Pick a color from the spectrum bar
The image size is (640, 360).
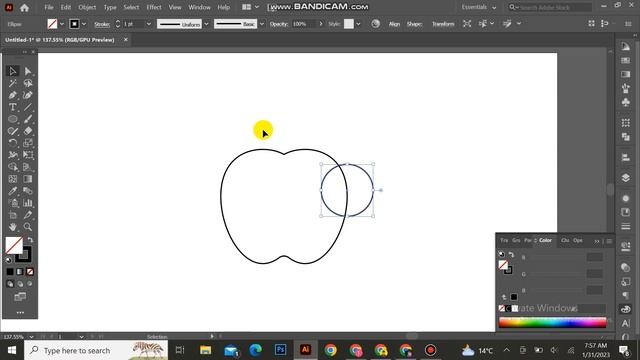[552, 322]
